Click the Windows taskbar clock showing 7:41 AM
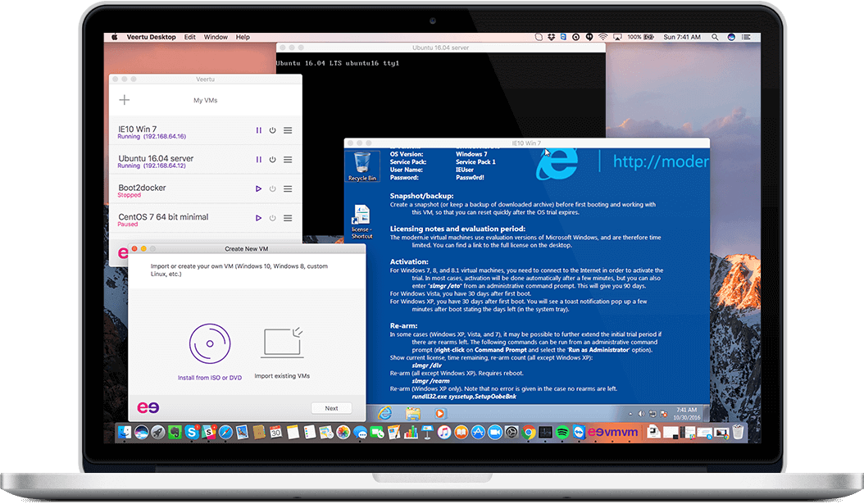The height and width of the screenshot is (504, 864). (x=687, y=414)
